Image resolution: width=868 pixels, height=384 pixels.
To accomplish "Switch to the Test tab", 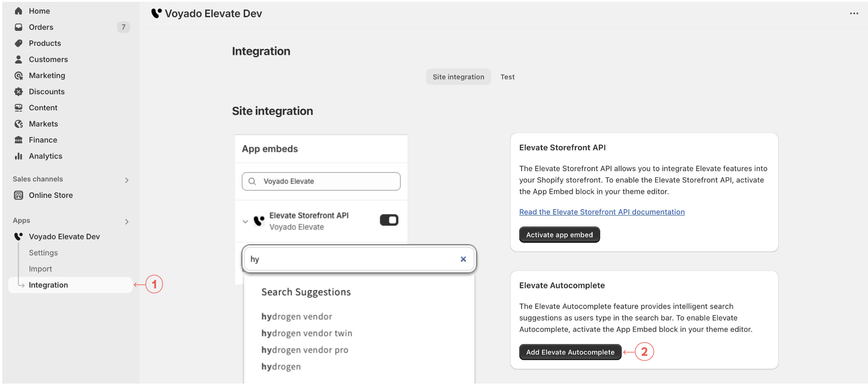I will tap(507, 77).
